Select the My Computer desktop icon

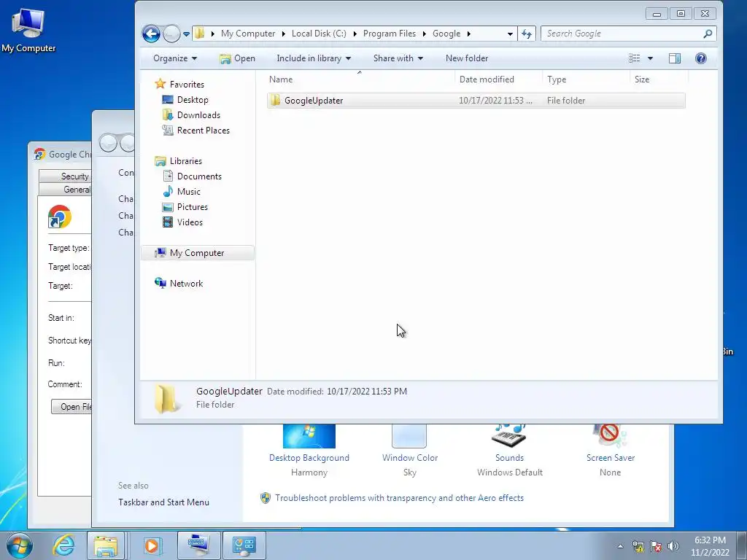tap(28, 29)
